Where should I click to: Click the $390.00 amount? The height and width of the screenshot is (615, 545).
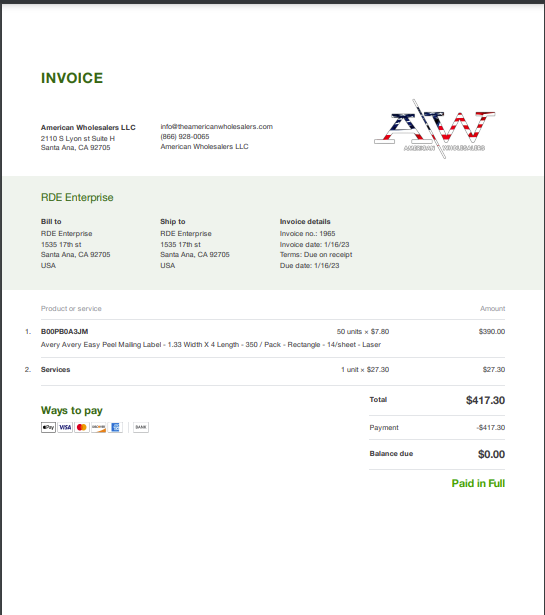click(492, 331)
